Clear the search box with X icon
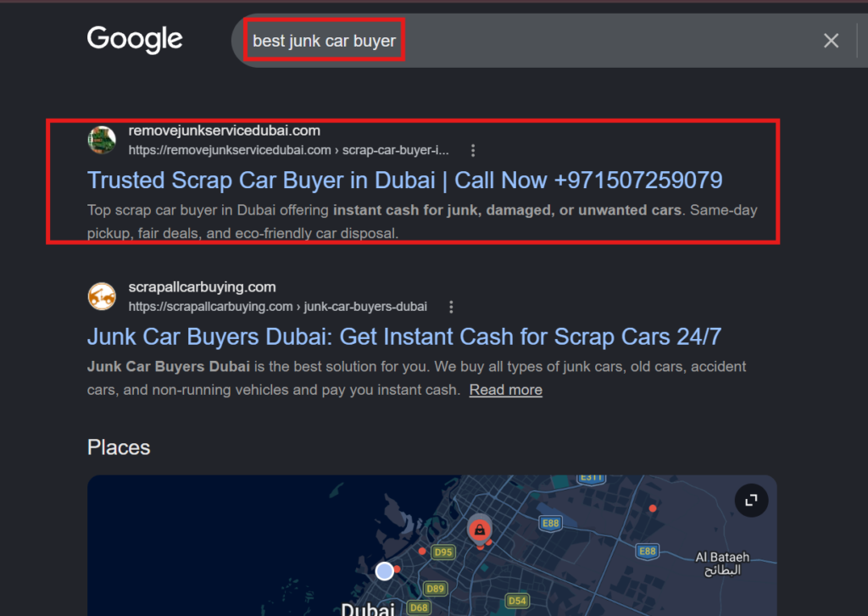The height and width of the screenshot is (616, 868). (831, 41)
